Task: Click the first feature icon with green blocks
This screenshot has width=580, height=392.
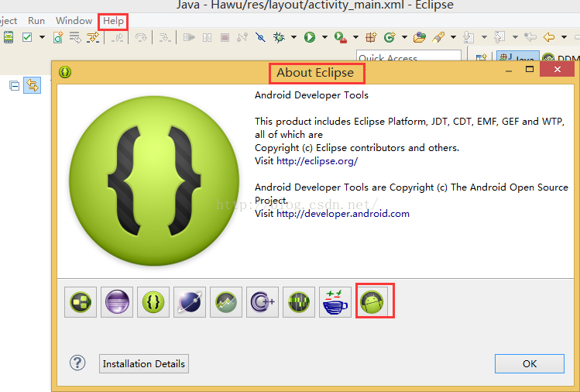Action: point(81,302)
